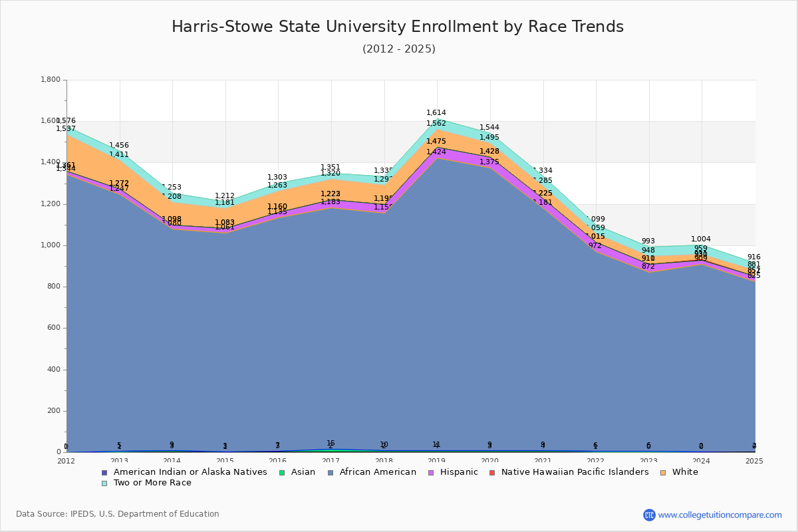Click the 2024 x-axis label

click(702, 460)
